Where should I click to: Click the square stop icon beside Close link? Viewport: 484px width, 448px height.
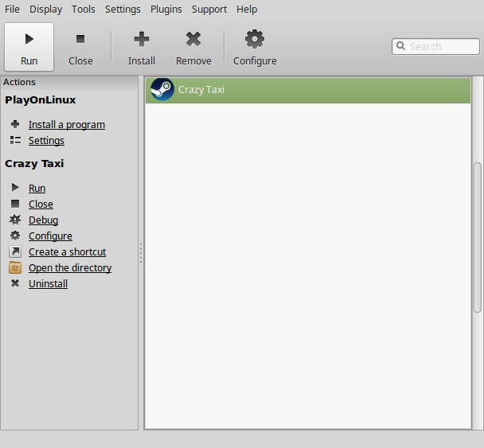point(15,204)
